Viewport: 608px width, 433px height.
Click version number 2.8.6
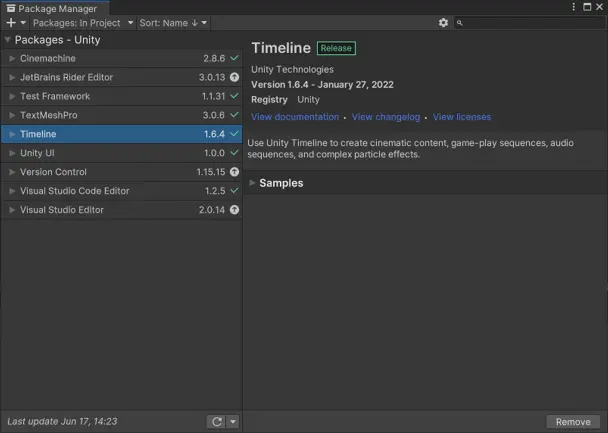214,58
